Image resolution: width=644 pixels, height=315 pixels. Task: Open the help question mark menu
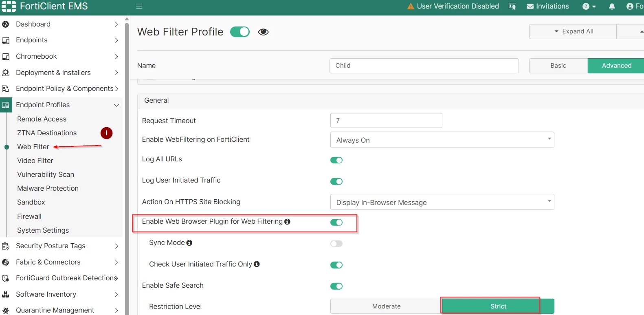pyautogui.click(x=589, y=6)
